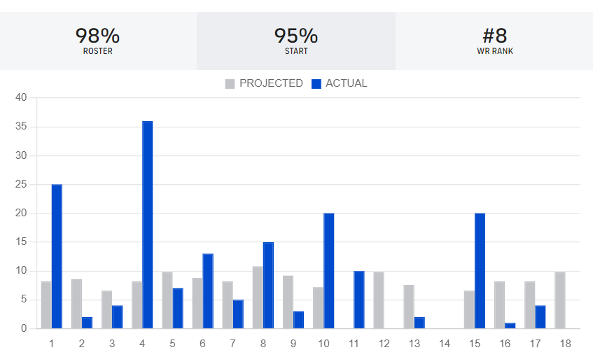Click the blue Actual legend swatch
Viewport: 593px width, 364px height.
(316, 84)
